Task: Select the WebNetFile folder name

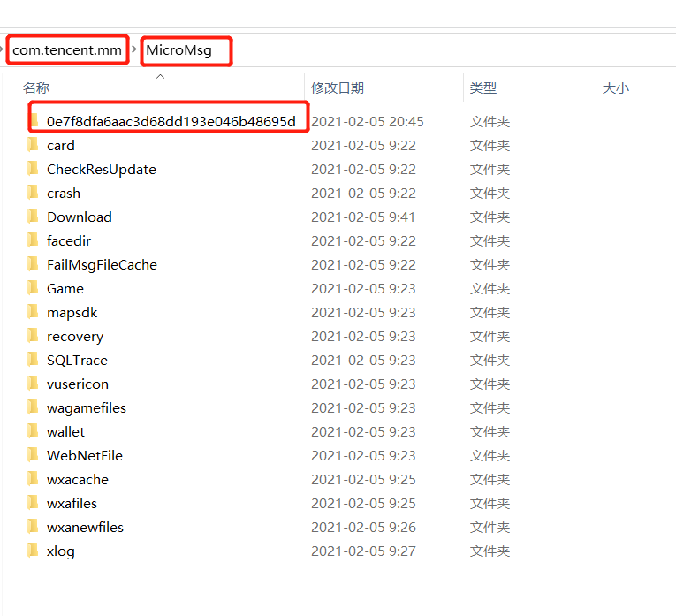Action: click(x=85, y=455)
